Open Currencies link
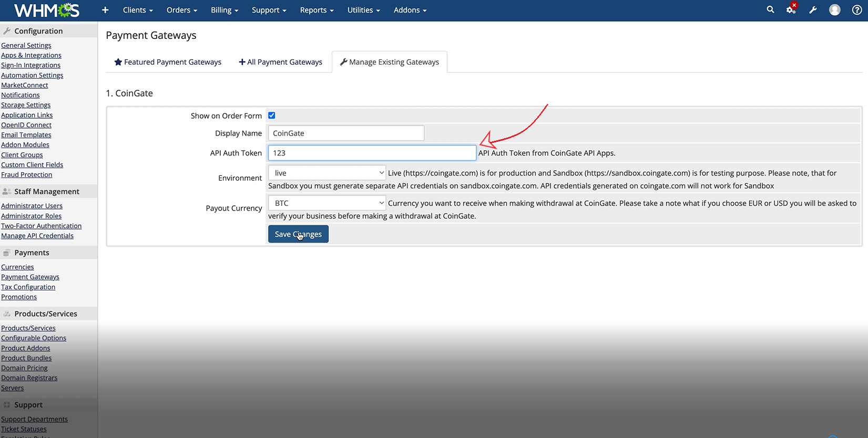This screenshot has height=438, width=868. pyautogui.click(x=17, y=267)
